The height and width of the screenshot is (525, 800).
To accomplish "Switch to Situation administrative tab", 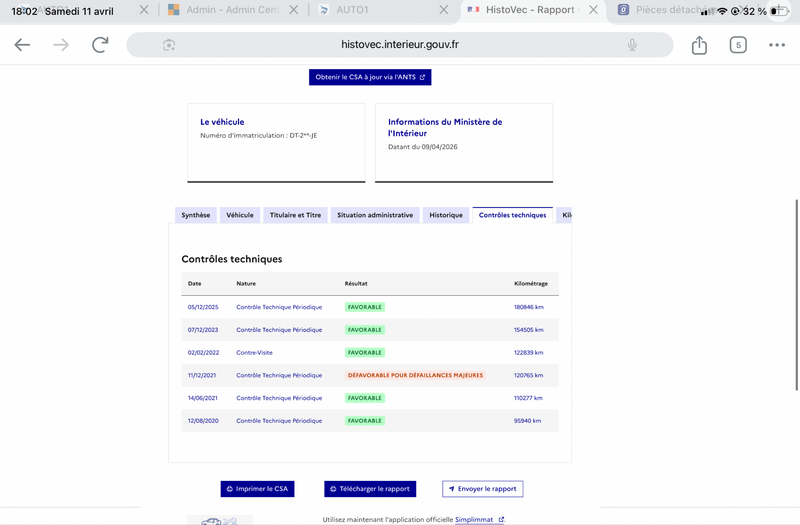I will pos(375,215).
